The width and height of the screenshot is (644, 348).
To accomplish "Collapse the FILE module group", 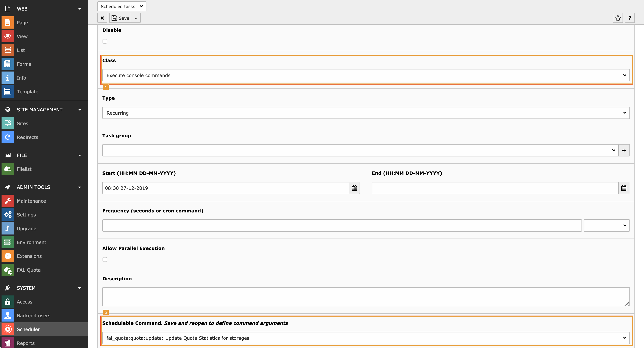I will 80,155.
